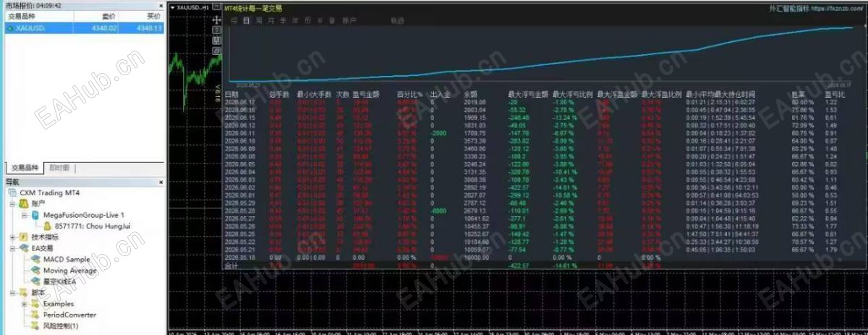Click the 买价 column header
The height and width of the screenshot is (335, 868).
155,15
